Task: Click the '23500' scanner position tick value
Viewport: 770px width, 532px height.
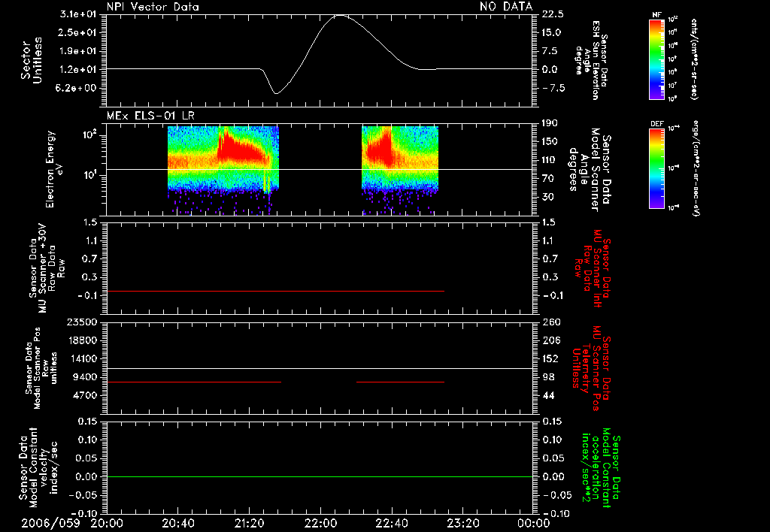Action: tap(82, 322)
